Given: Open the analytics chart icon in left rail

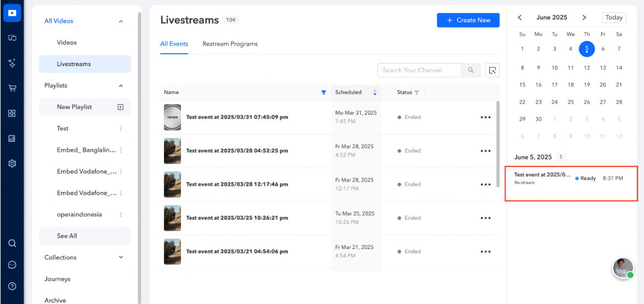Looking at the screenshot, I should [12, 138].
